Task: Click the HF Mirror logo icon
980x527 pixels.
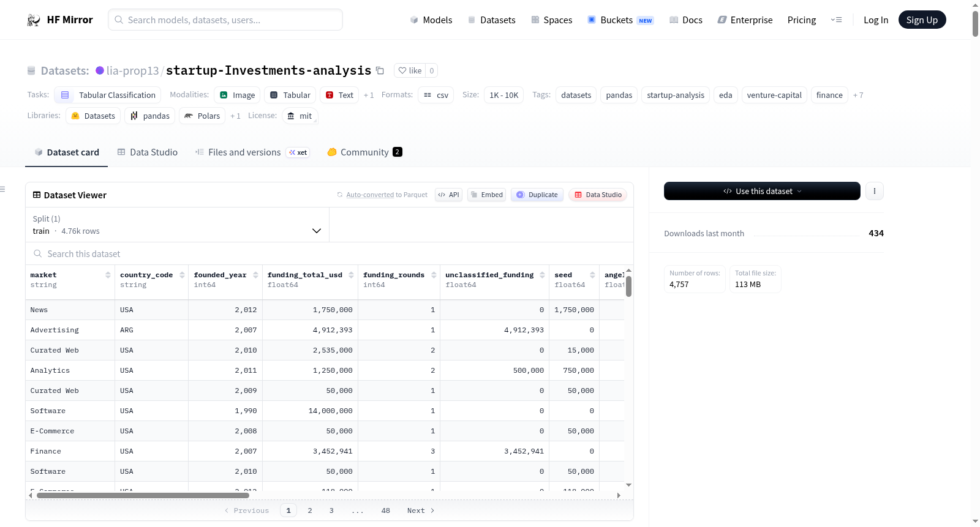Action: tap(34, 20)
